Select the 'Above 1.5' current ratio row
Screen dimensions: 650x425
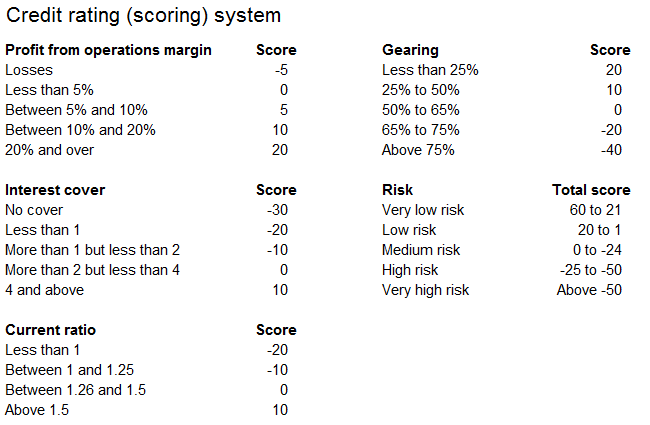click(146, 410)
